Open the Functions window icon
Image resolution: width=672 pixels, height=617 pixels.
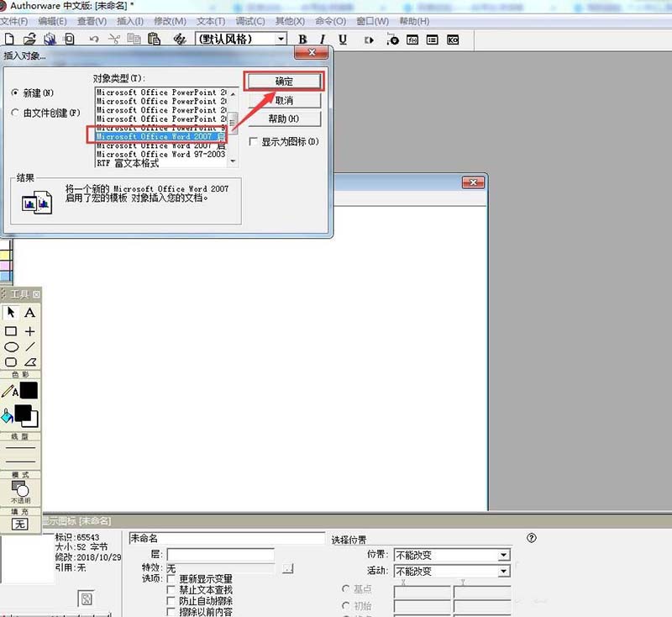tap(412, 40)
